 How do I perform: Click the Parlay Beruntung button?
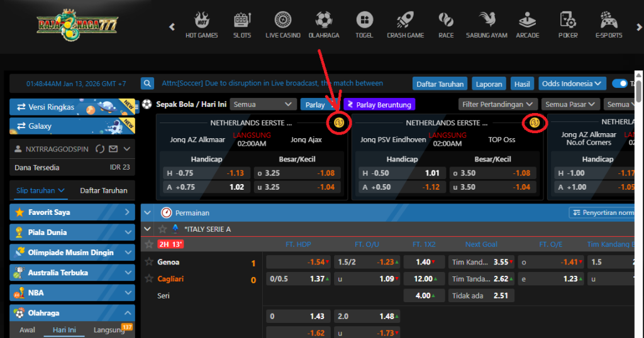click(x=379, y=105)
